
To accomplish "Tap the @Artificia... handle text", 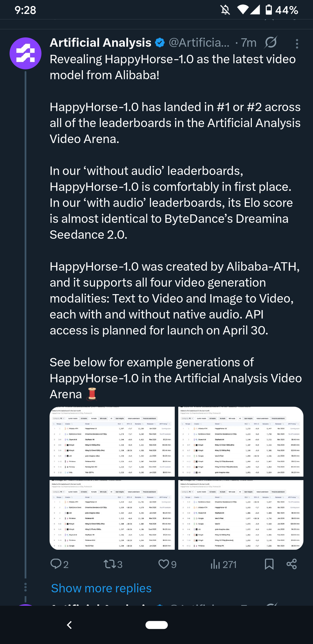I will pyautogui.click(x=199, y=43).
